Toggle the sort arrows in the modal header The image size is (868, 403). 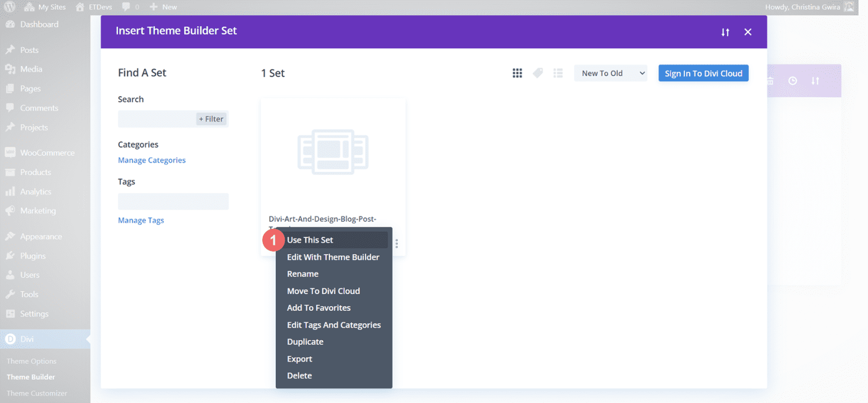[x=726, y=32]
